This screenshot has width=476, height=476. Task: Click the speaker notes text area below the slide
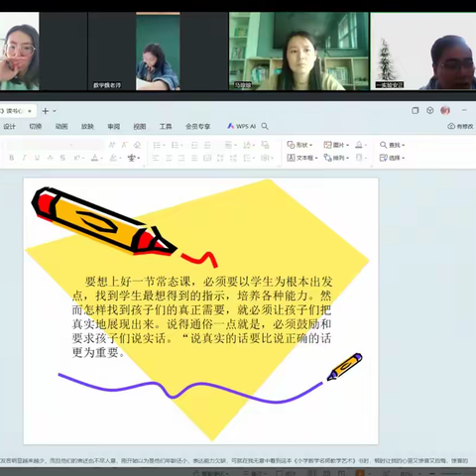point(234,460)
